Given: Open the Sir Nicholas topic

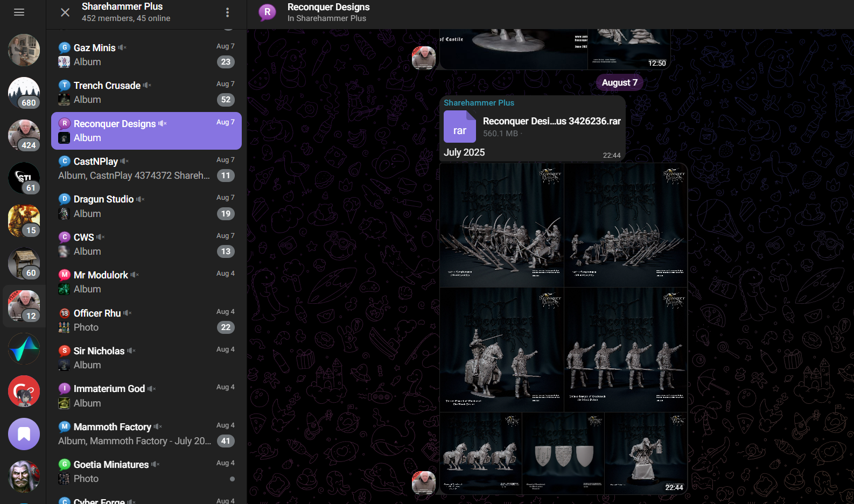Looking at the screenshot, I should [146, 358].
